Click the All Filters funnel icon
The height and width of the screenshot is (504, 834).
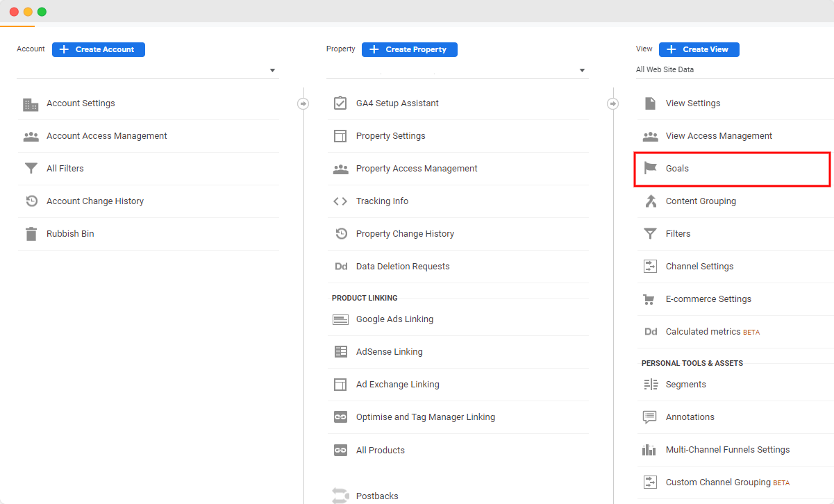coord(31,168)
